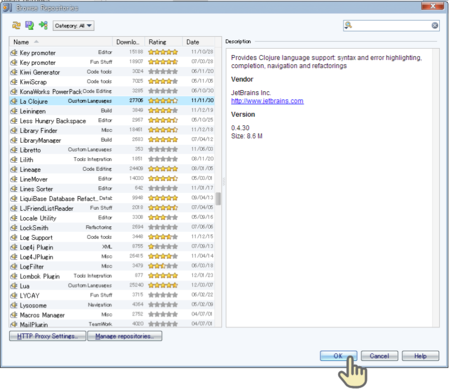
Task: Select the LineMover plugin name
Action: (33, 179)
